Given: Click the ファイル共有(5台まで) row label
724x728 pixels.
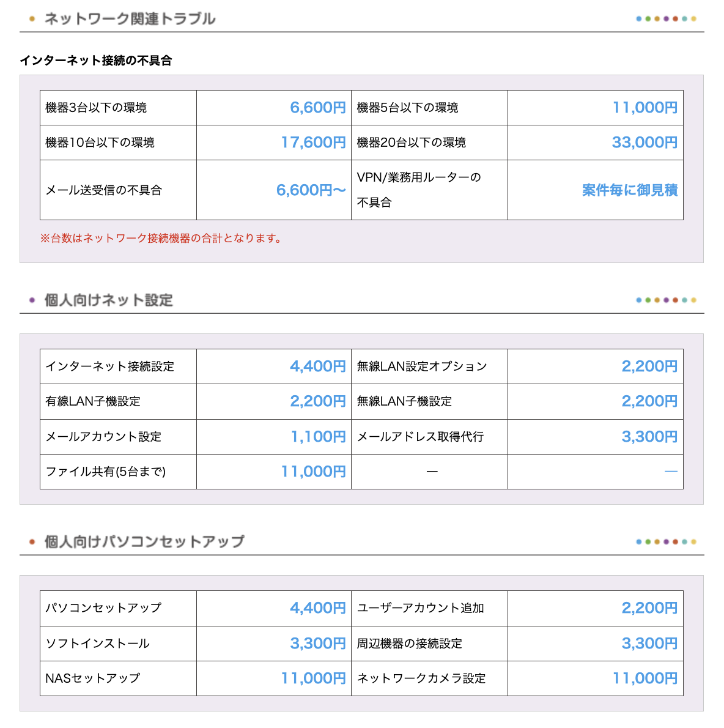Looking at the screenshot, I should click(106, 472).
